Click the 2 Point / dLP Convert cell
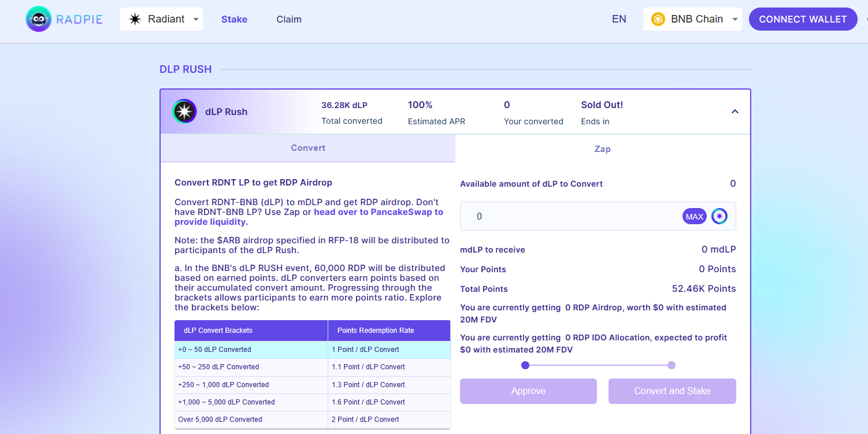Image resolution: width=868 pixels, height=434 pixels. pos(389,420)
